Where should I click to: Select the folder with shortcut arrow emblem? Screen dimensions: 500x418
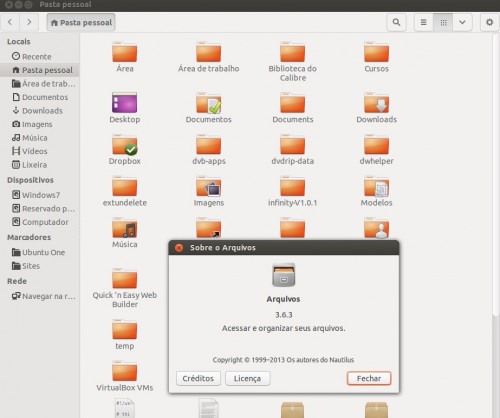[x=209, y=227]
